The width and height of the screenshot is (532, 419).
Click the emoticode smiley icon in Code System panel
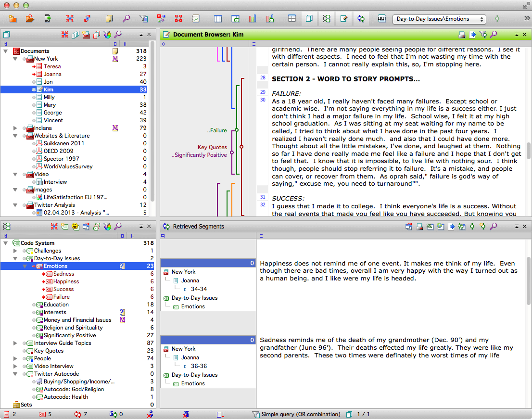pyautogui.click(x=76, y=226)
